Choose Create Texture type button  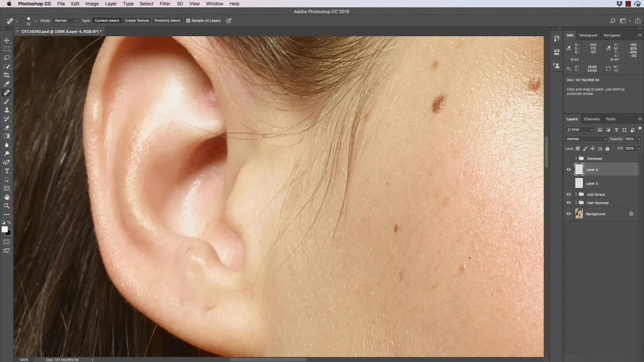[137, 20]
